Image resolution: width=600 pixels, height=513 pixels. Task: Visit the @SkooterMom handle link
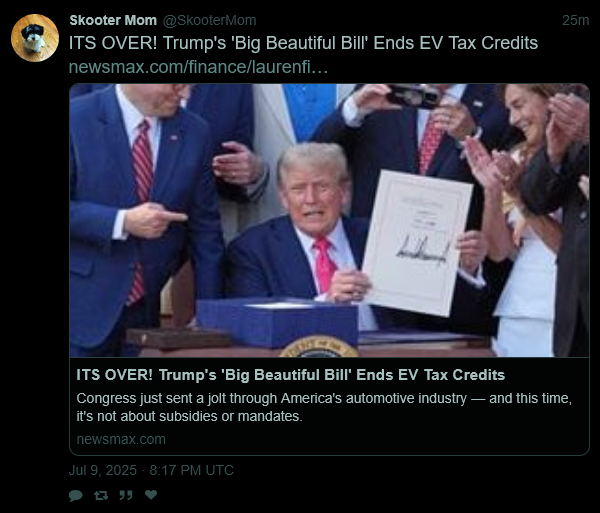coord(210,20)
